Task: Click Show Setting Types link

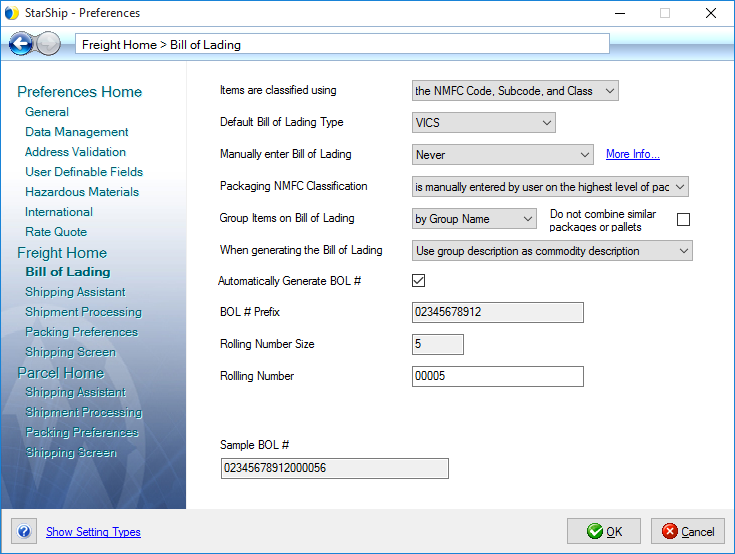Action: [93, 532]
